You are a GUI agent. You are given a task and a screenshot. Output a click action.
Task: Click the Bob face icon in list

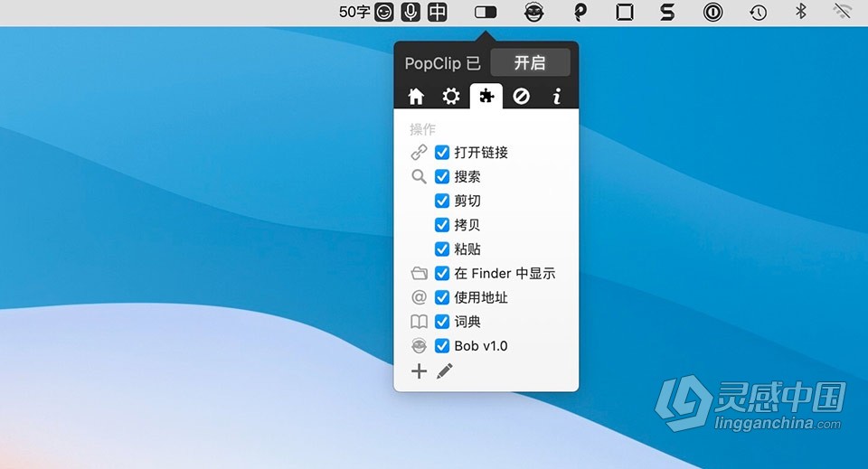click(419, 346)
